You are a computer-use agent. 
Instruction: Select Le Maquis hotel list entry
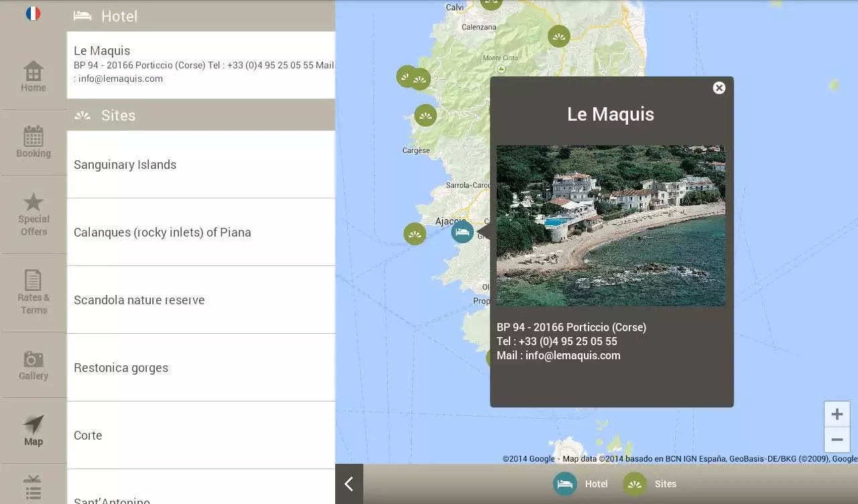click(x=201, y=65)
